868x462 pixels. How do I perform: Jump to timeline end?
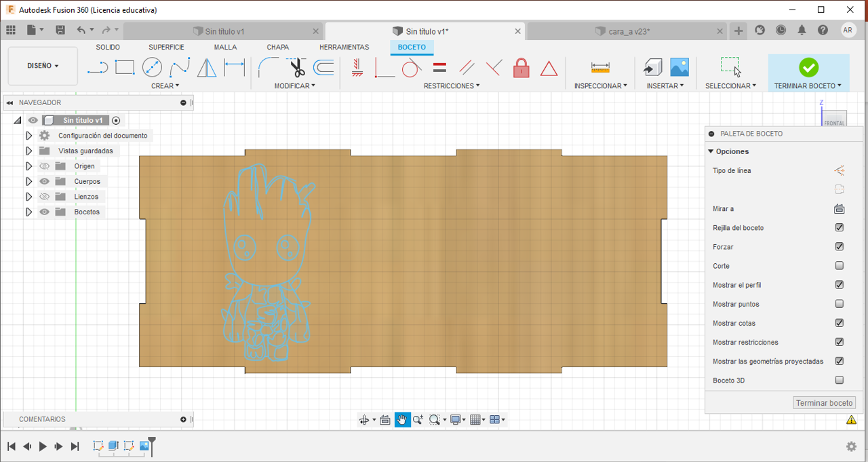75,446
